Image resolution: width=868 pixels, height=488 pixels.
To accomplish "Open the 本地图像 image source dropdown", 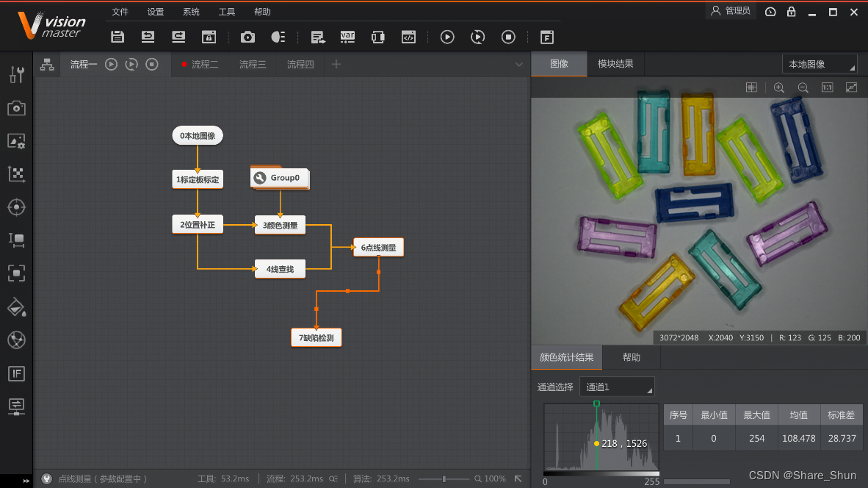I will pos(818,64).
